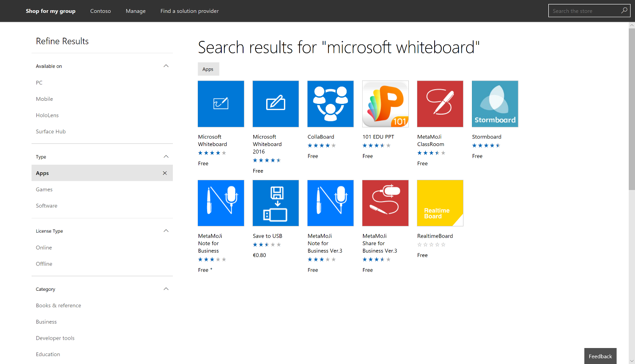Open the Stormboard app tile
The width and height of the screenshot is (635, 364).
(x=495, y=103)
